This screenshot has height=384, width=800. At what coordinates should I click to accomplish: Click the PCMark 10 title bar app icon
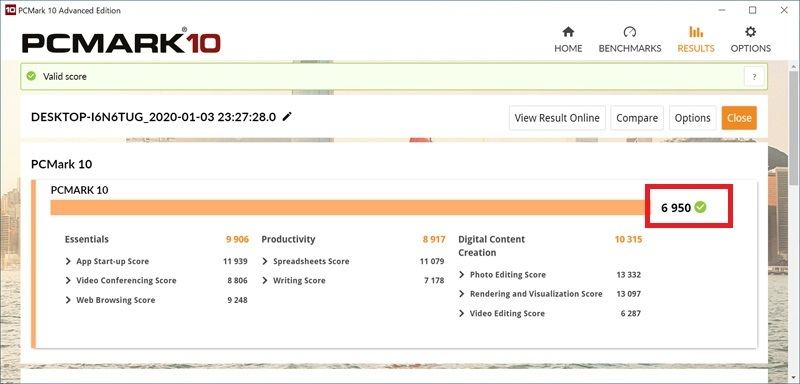pos(10,10)
